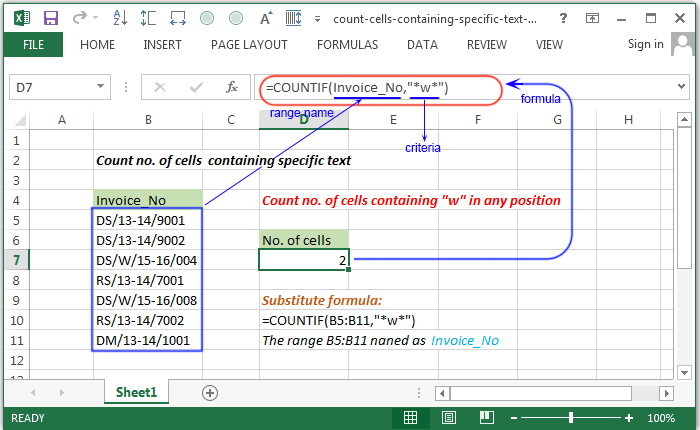The image size is (700, 430).
Task: Select column E header
Action: coord(393,120)
